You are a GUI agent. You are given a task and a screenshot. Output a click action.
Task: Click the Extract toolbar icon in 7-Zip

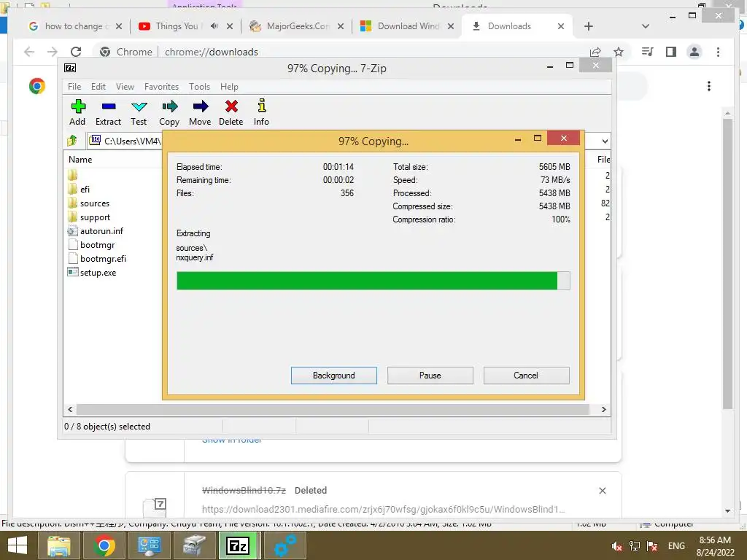pos(108,112)
